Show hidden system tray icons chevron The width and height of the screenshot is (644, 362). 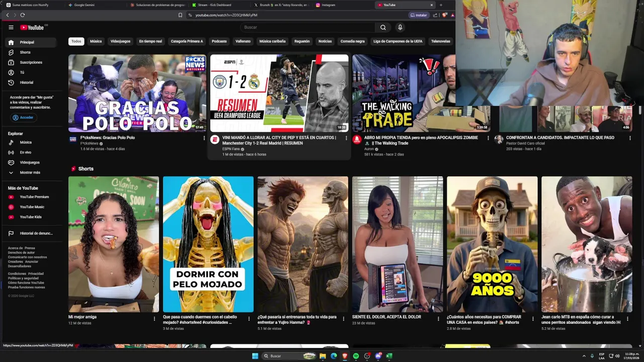(x=584, y=356)
